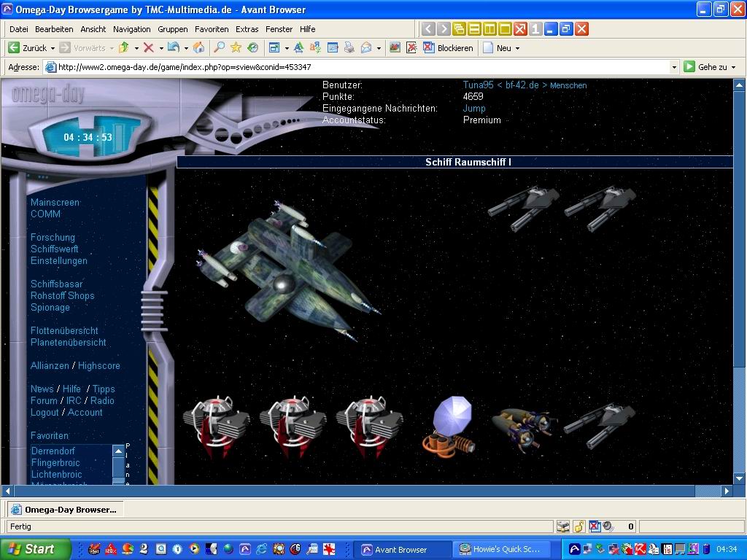747x560 pixels.
Task: Open the Schiffswerft link
Action: point(54,249)
